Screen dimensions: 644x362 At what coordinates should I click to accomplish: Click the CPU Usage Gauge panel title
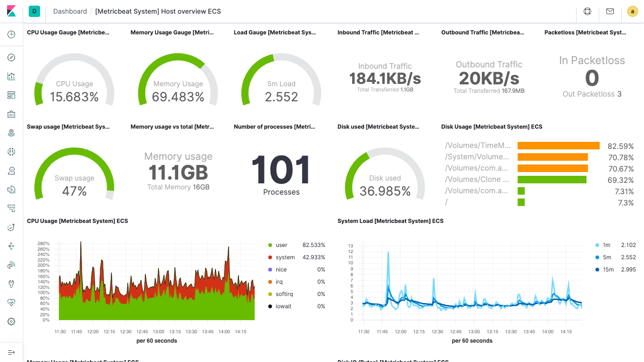pyautogui.click(x=68, y=33)
